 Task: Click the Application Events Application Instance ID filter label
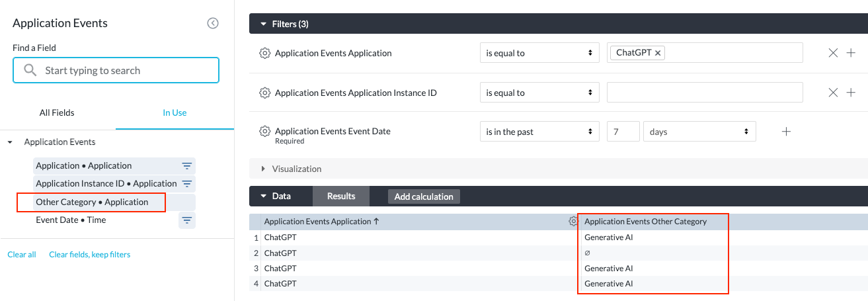coord(356,93)
